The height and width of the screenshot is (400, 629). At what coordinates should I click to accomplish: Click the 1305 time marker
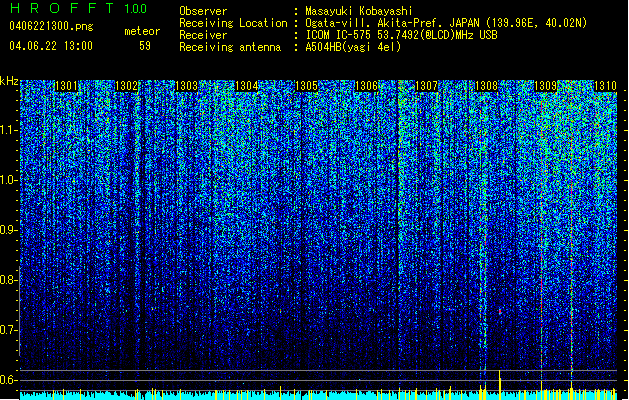click(x=306, y=86)
